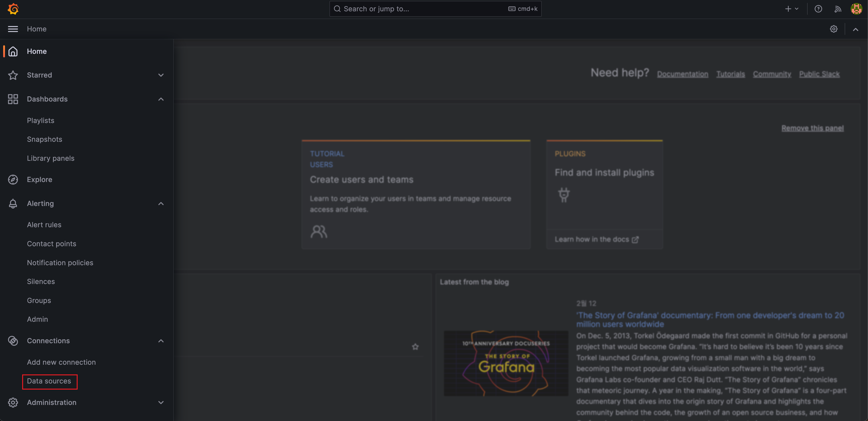Click the Alerting bell icon
Screen dimensions: 868x421
13,203
